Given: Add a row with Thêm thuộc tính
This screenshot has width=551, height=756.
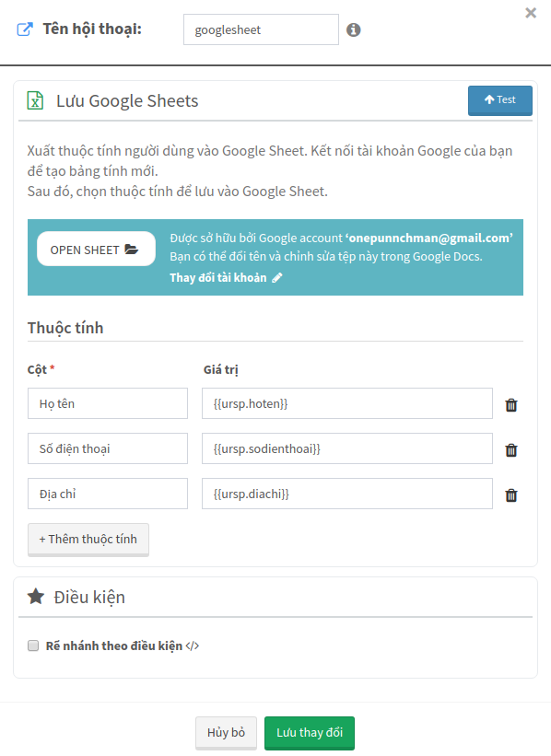Looking at the screenshot, I should [88, 540].
